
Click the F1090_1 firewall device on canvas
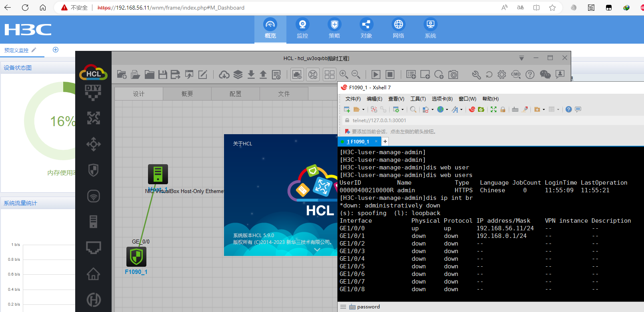click(x=136, y=257)
